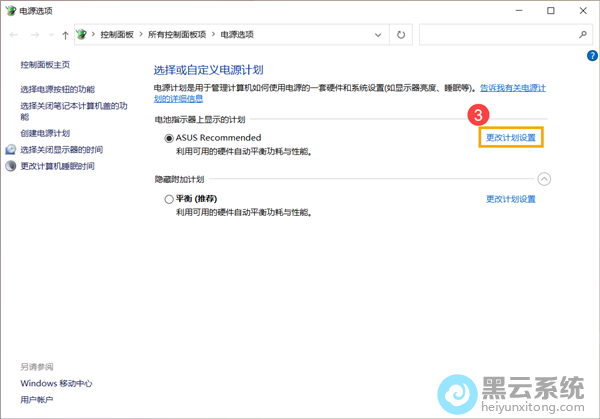Click the moon icon beside 更改计算机睡眠时间
The image size is (600, 419).
click(11, 166)
